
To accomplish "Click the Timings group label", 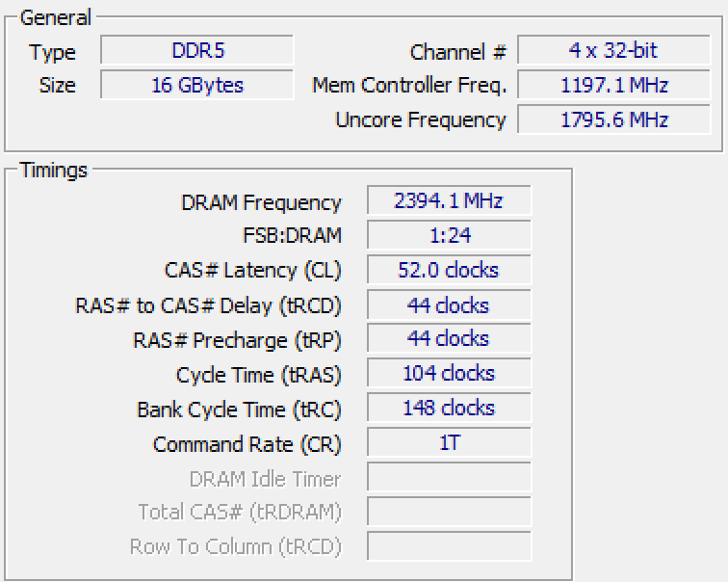I will coord(54,170).
